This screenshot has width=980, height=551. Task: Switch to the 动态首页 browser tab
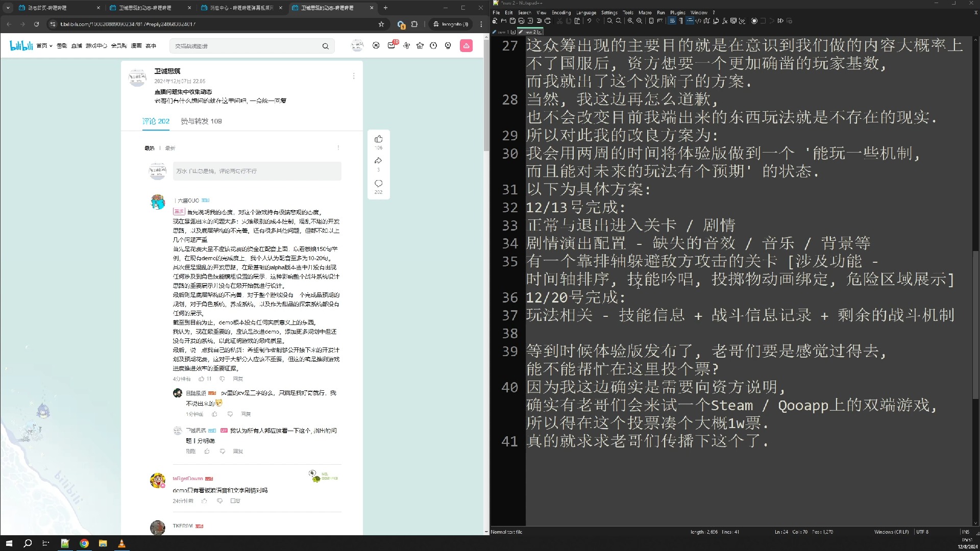tap(59, 8)
